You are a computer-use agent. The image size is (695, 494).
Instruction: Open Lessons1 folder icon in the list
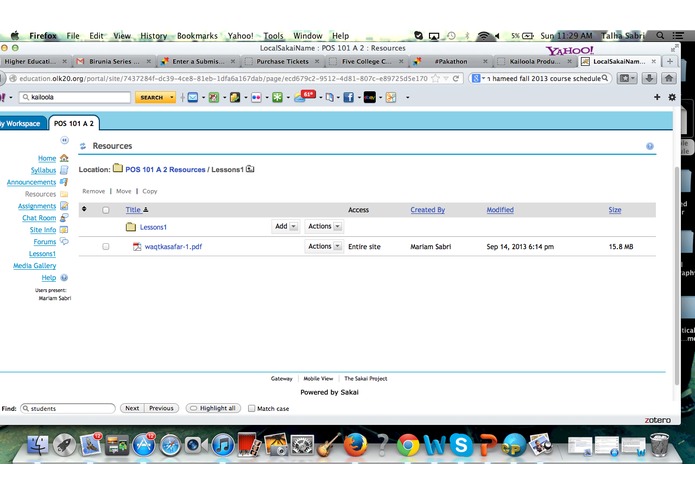point(131,227)
